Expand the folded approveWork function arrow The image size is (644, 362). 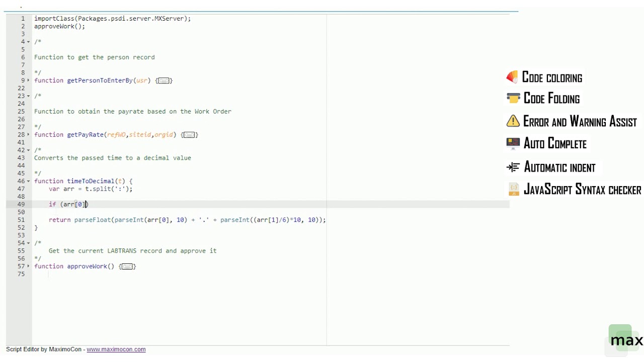pyautogui.click(x=28, y=266)
